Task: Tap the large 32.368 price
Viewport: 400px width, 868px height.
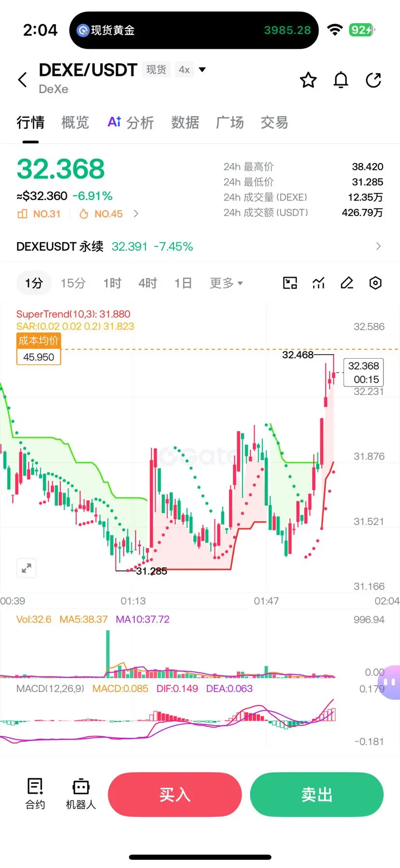Action: coord(61,169)
